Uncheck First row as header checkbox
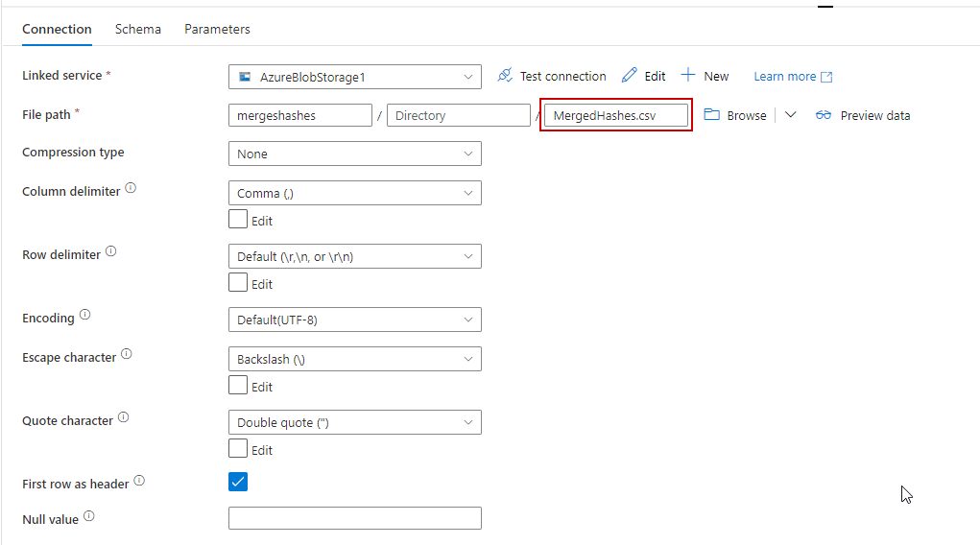Image resolution: width=980 pixels, height=545 pixels. (238, 482)
